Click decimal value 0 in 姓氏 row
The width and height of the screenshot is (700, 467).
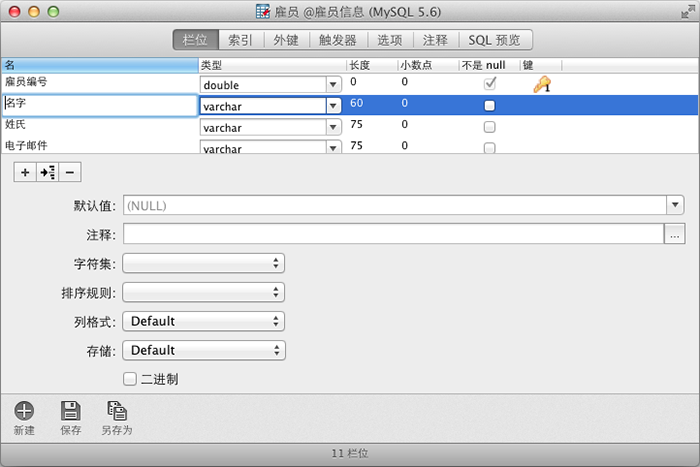click(x=404, y=124)
